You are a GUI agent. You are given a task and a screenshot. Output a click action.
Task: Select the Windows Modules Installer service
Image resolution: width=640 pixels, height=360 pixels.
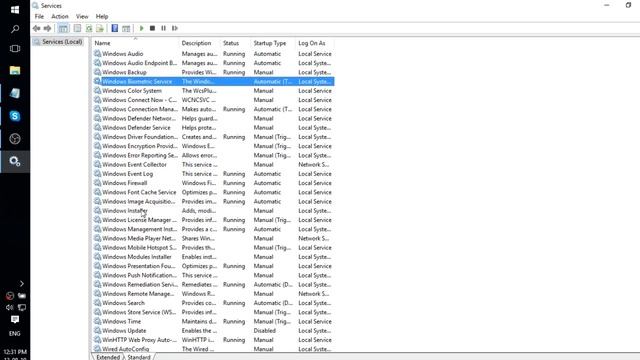coord(213,257)
